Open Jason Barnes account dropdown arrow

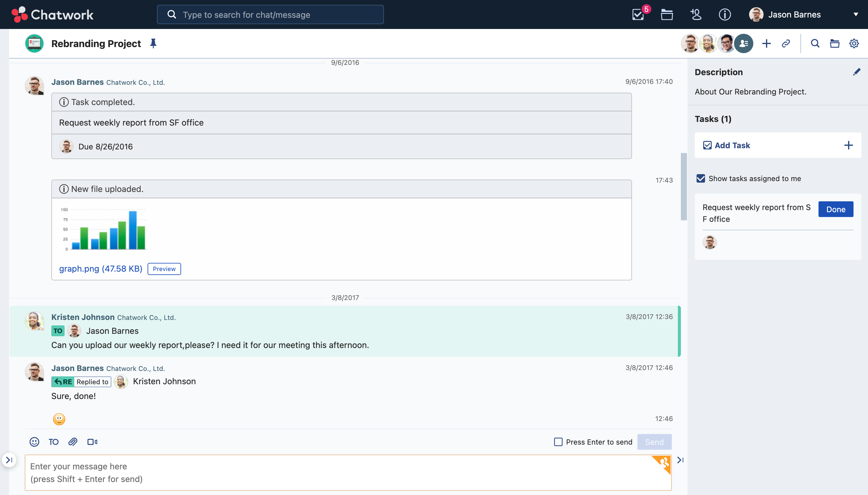point(855,14)
